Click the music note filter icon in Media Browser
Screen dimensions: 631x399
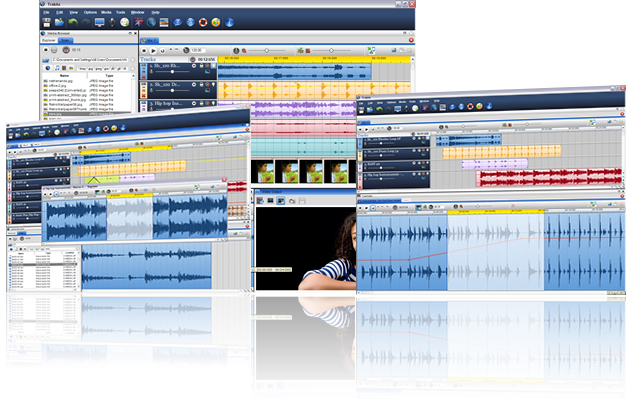pos(57,68)
